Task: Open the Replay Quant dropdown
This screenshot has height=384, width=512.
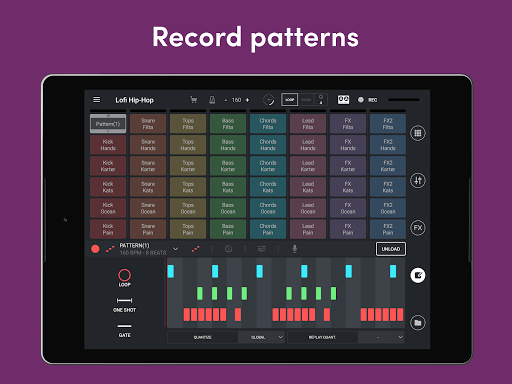Action: (381, 337)
